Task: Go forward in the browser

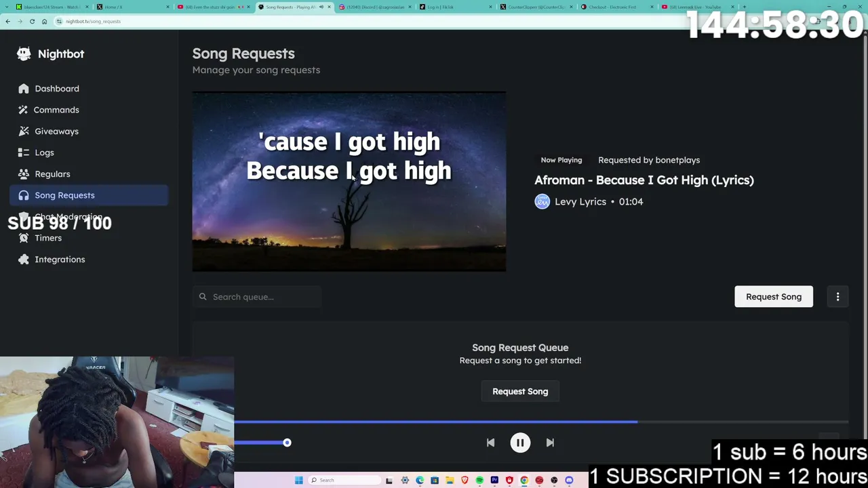Action: 20,21
